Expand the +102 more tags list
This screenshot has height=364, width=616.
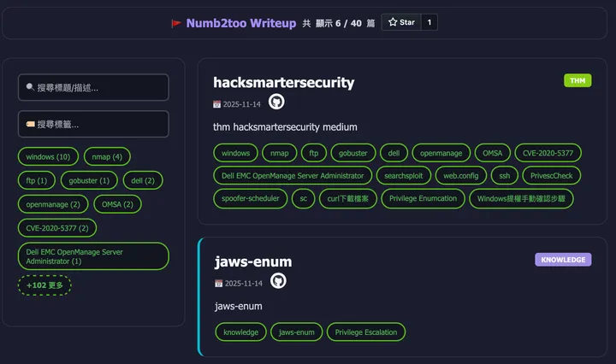(x=44, y=285)
